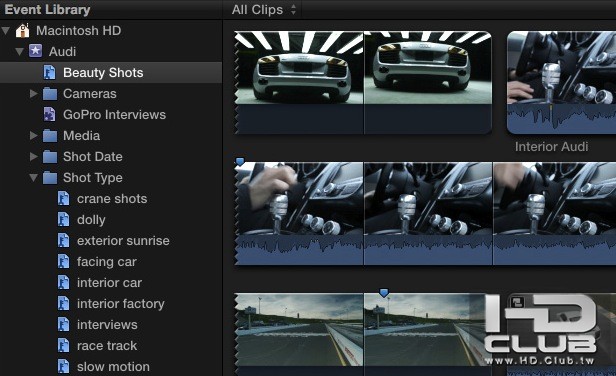
Task: Collapse the Macintosh HD disclosure triangle
Action: pyautogui.click(x=6, y=31)
